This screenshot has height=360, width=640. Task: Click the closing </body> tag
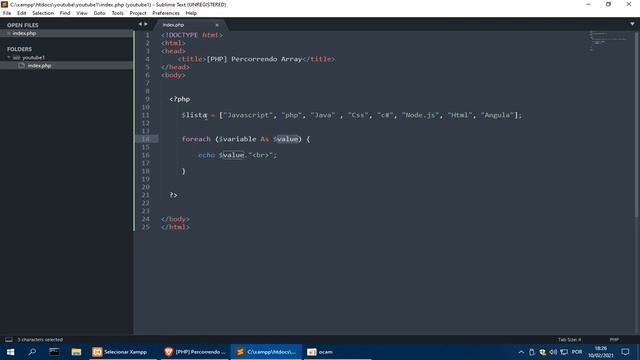pos(176,219)
